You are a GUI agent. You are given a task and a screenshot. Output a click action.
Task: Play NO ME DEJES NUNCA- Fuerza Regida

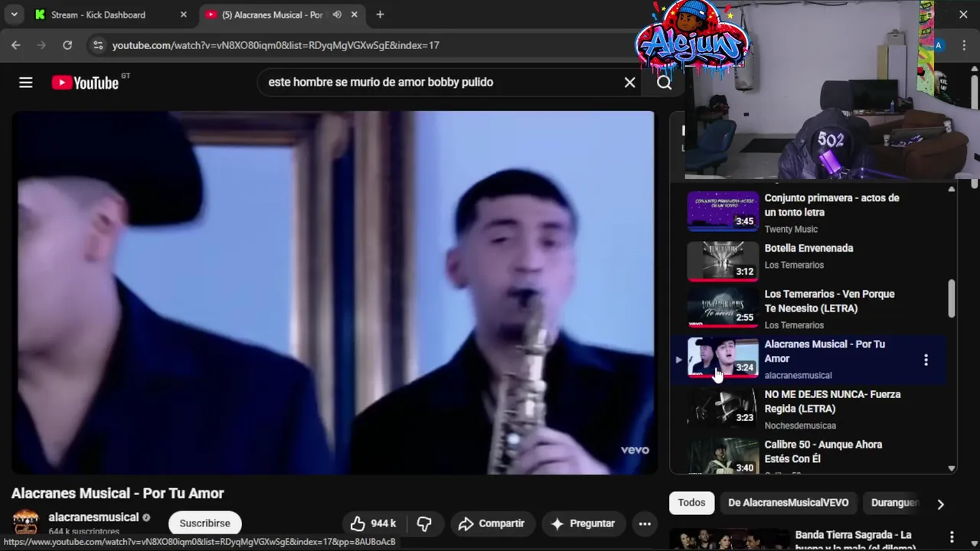click(x=832, y=402)
